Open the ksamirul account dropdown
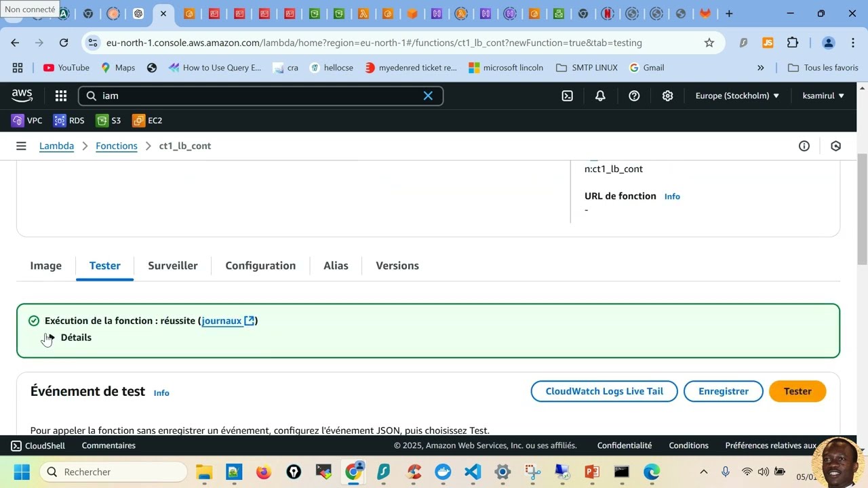 pyautogui.click(x=823, y=96)
